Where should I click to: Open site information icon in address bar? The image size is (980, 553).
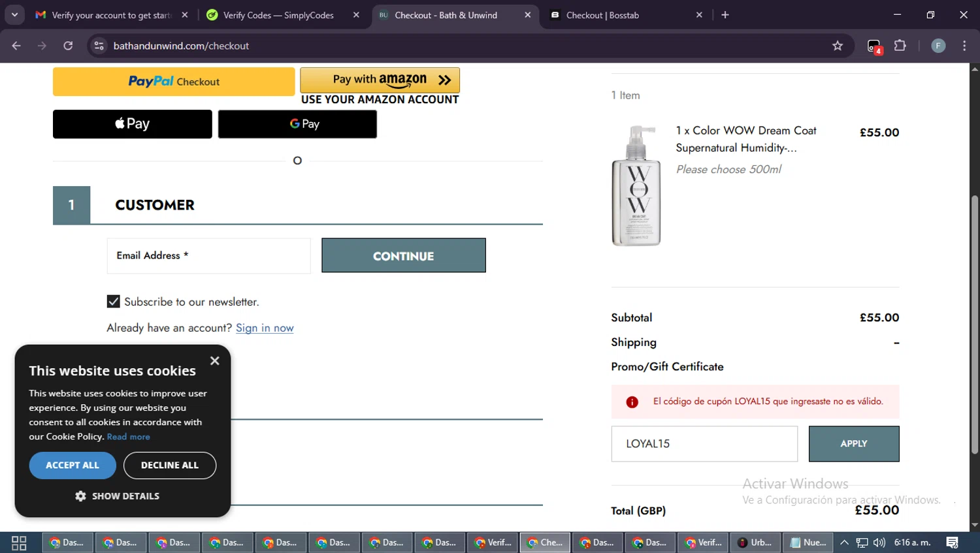coord(99,46)
